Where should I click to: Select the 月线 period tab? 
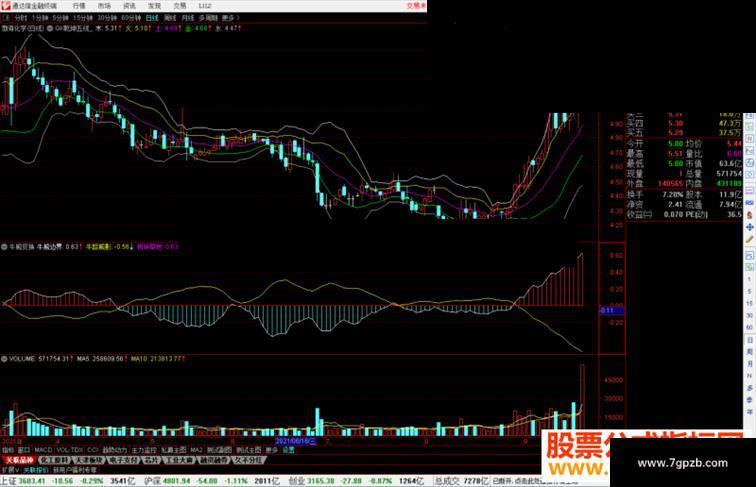(x=188, y=18)
